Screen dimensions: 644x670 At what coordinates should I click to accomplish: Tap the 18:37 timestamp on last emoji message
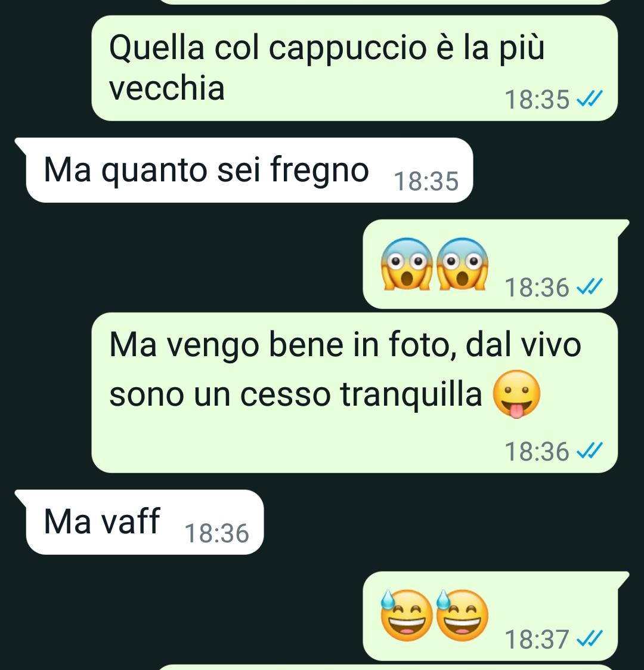[x=537, y=639]
